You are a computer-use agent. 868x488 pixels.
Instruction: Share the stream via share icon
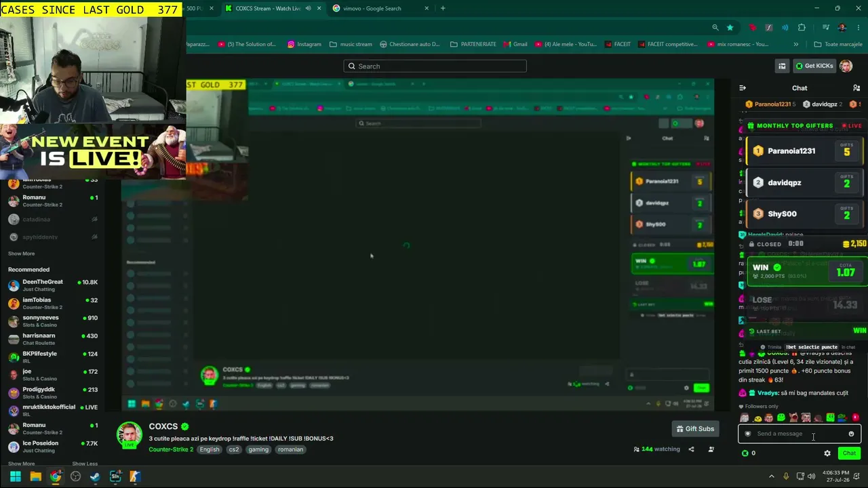pyautogui.click(x=691, y=449)
